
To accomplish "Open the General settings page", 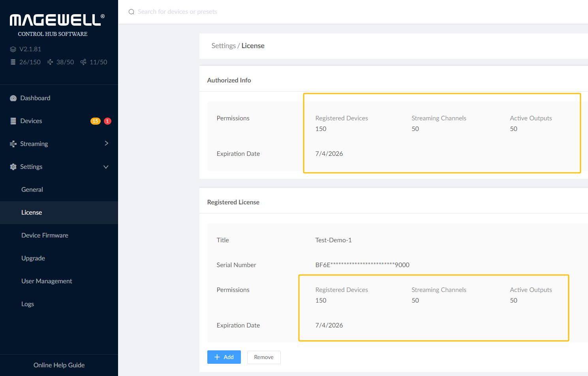I will 32,190.
